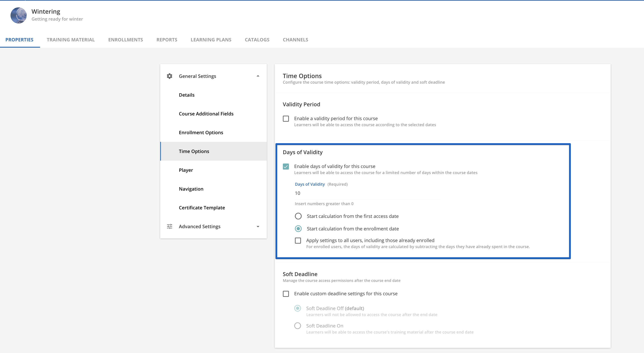Select the Soft Deadline On radio button
The width and height of the screenshot is (644, 353).
point(298,326)
